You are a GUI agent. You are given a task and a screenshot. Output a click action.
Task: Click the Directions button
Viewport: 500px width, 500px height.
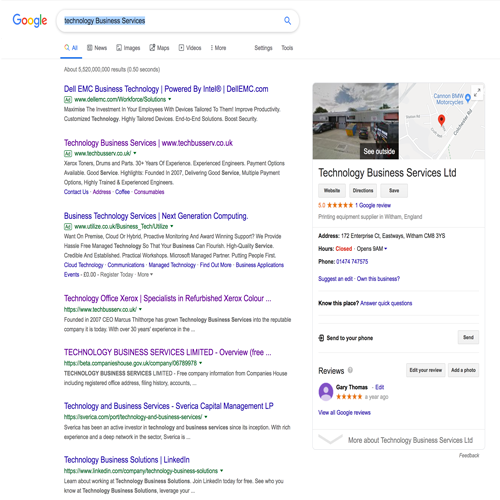point(363,191)
